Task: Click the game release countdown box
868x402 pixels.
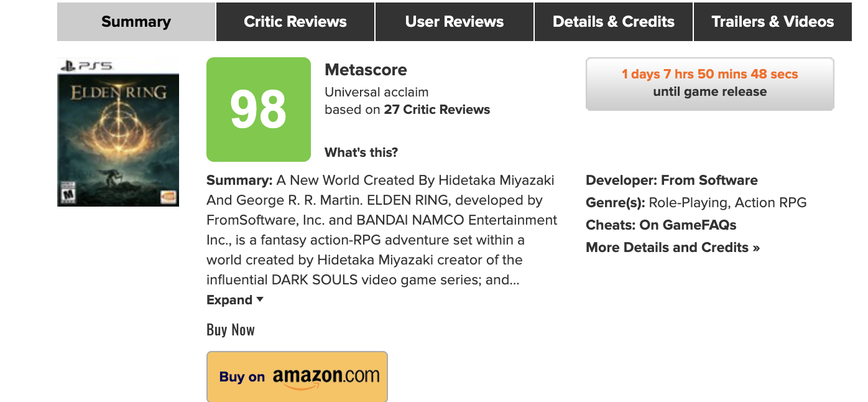Action: [709, 83]
